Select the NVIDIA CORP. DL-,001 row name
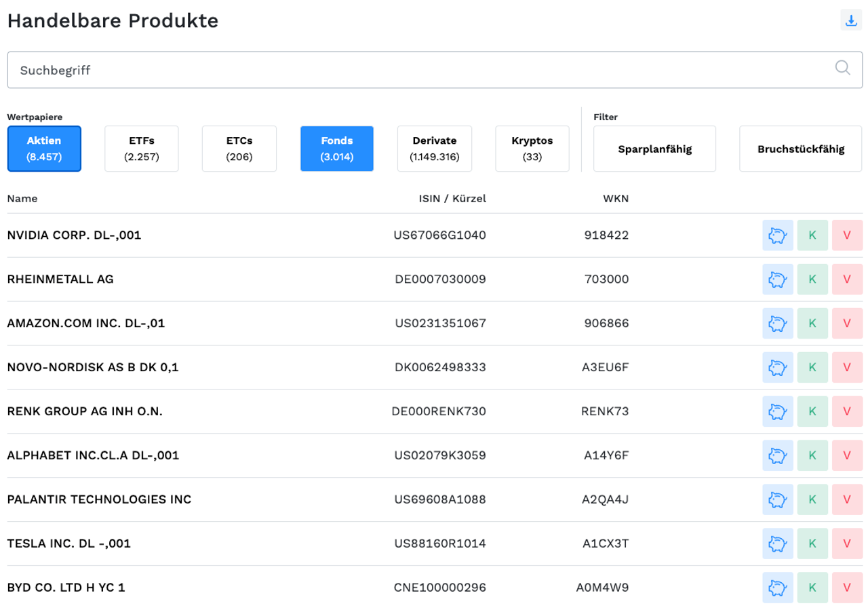The image size is (868, 608). click(74, 235)
